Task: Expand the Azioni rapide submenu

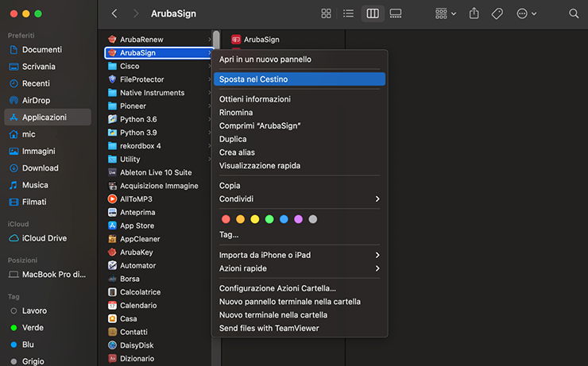Action: point(299,268)
